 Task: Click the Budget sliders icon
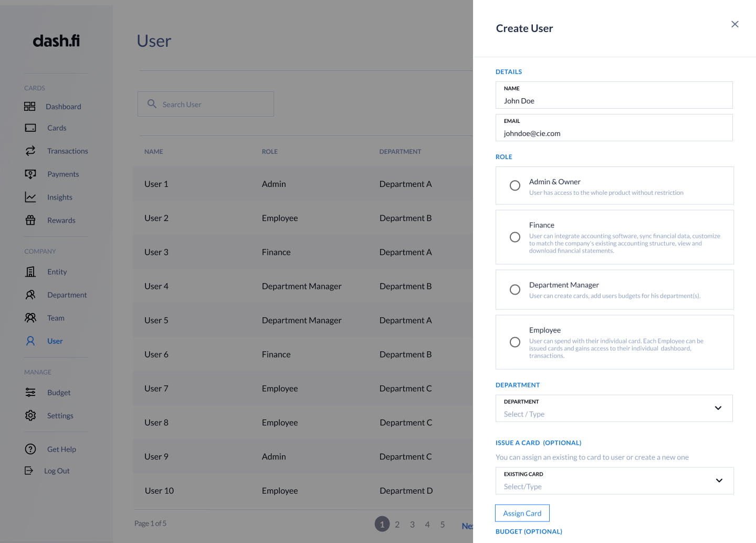(x=30, y=392)
